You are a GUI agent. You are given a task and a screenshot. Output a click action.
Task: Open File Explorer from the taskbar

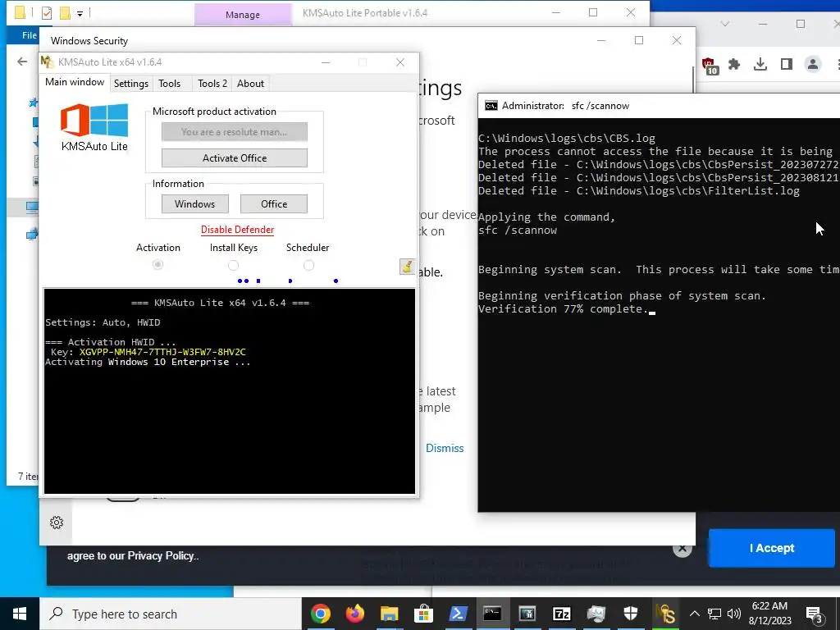click(x=390, y=614)
